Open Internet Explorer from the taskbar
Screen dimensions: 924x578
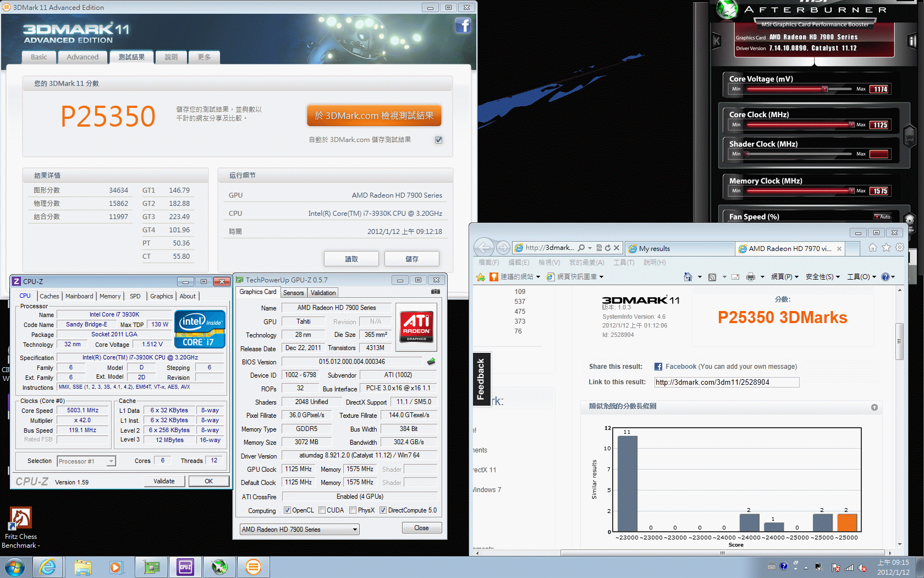(x=48, y=567)
